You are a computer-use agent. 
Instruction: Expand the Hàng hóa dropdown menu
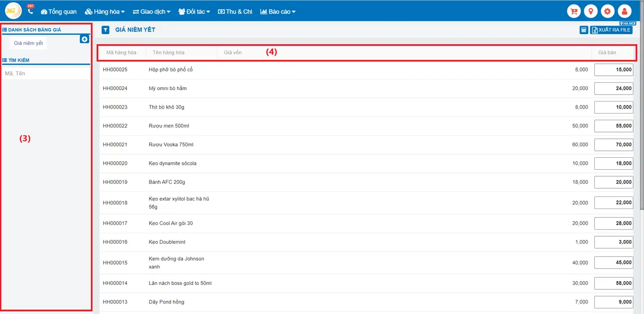105,12
